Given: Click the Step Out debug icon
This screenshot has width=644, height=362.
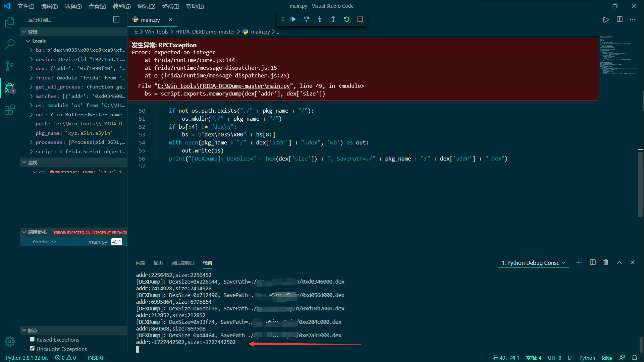Looking at the screenshot, I should click(333, 19).
